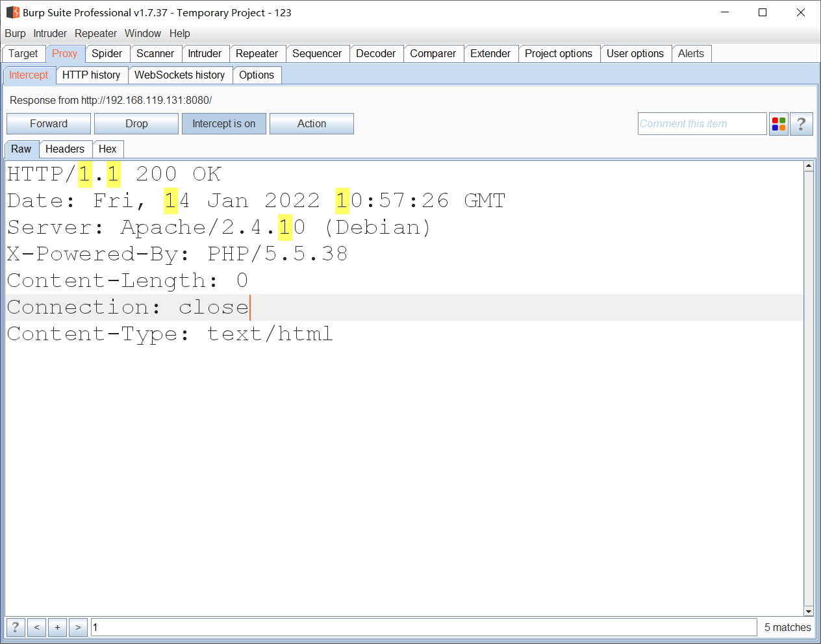Switch to the Decoder tab
The width and height of the screenshot is (821, 644).
tap(376, 54)
